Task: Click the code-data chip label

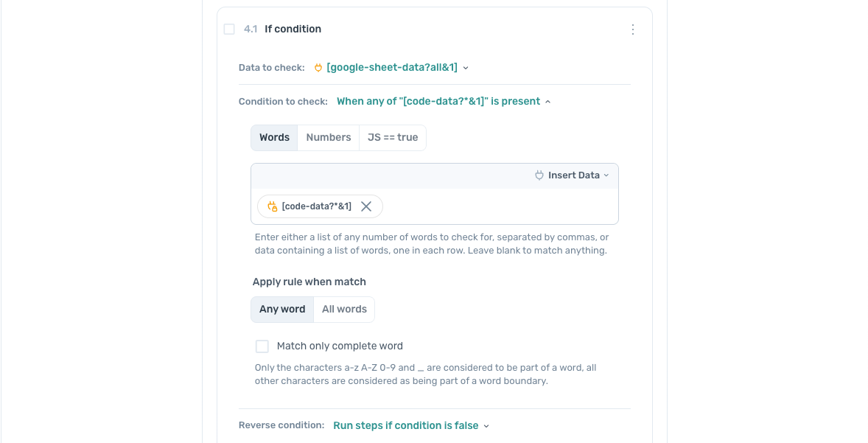Action: 317,206
